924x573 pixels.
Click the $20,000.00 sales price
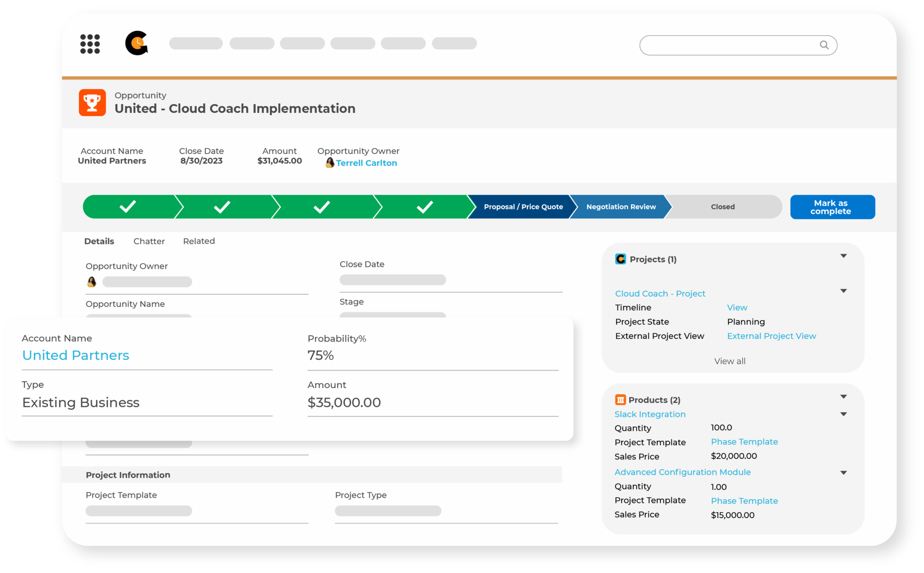[734, 456]
